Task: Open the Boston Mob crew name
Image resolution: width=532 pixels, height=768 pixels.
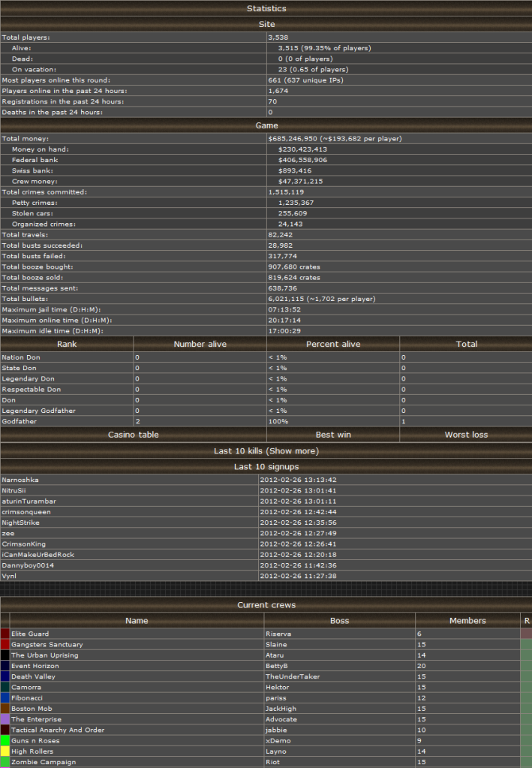Action: pos(32,709)
